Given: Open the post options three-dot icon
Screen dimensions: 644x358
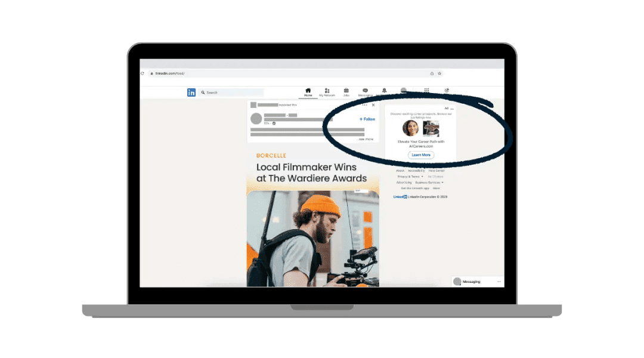Looking at the screenshot, I should (x=364, y=105).
